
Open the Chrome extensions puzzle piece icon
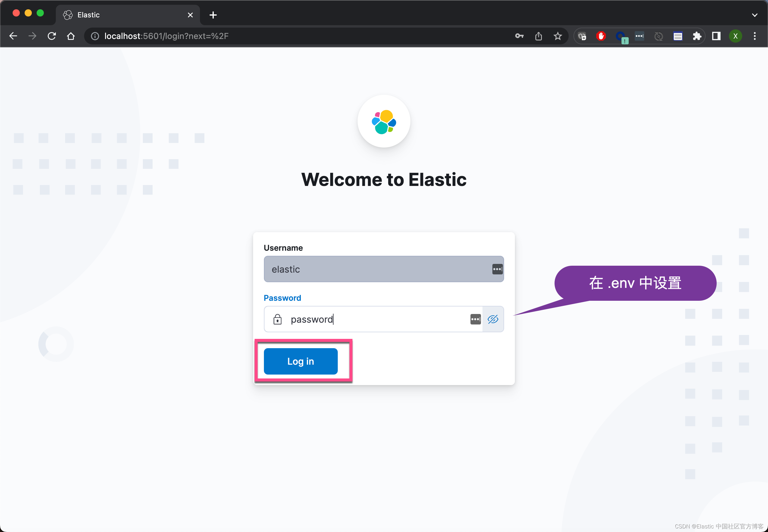pyautogui.click(x=697, y=36)
